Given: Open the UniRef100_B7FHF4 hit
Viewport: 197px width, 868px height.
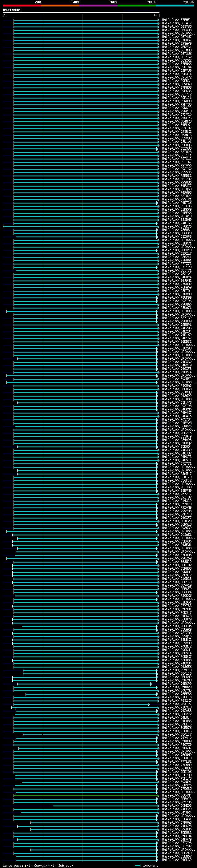Looking at the screenshot, I should tap(176, 20).
